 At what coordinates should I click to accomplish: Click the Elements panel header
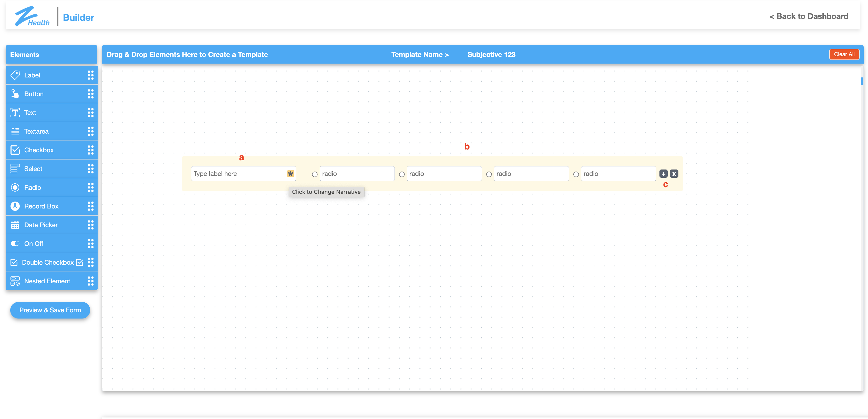click(51, 54)
